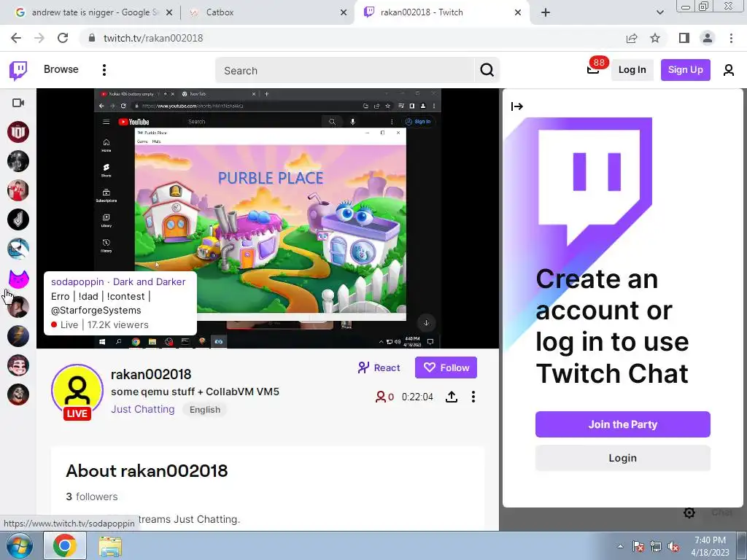Open the Windows Start orb

pyautogui.click(x=19, y=545)
